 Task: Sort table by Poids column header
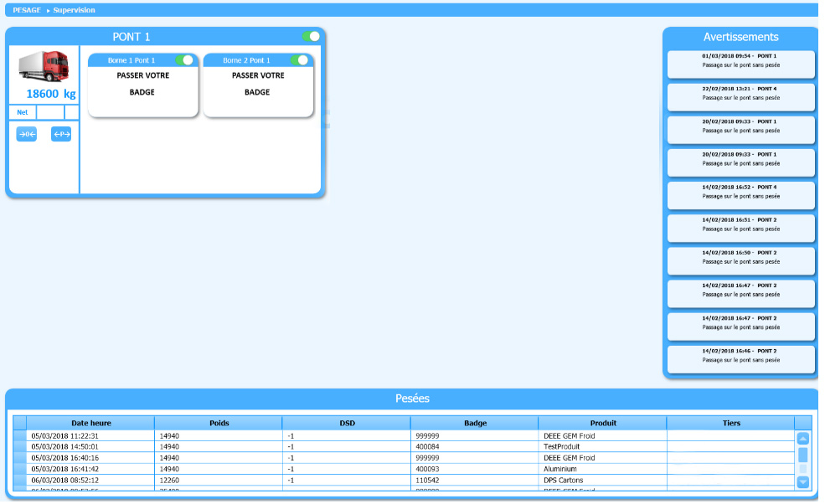[x=219, y=423]
